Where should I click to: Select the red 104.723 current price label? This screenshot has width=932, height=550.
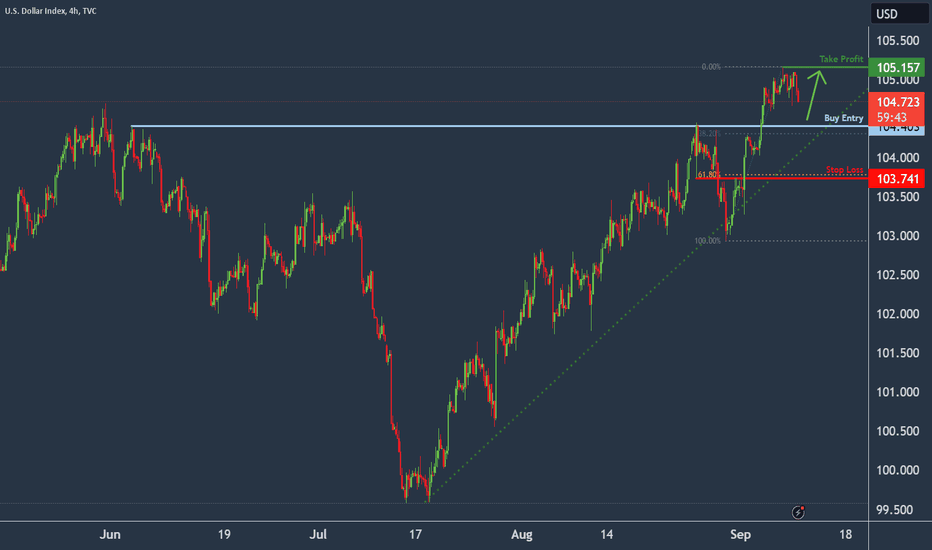point(898,102)
